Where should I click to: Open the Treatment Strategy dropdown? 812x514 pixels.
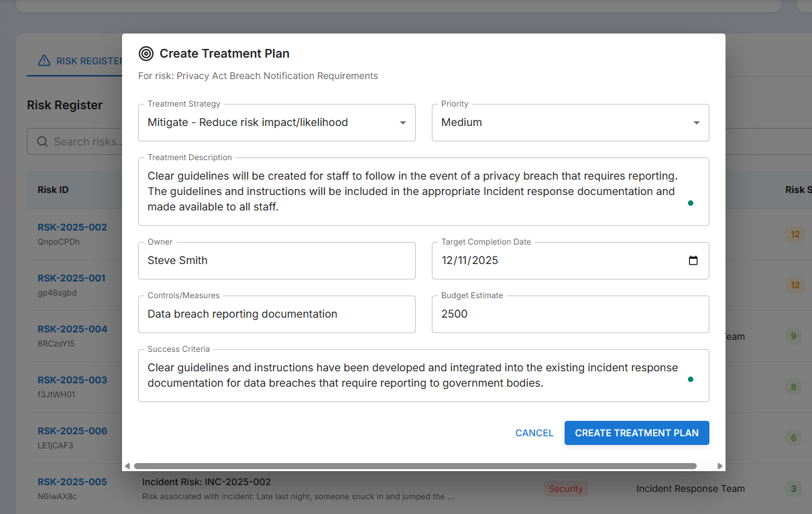click(276, 123)
